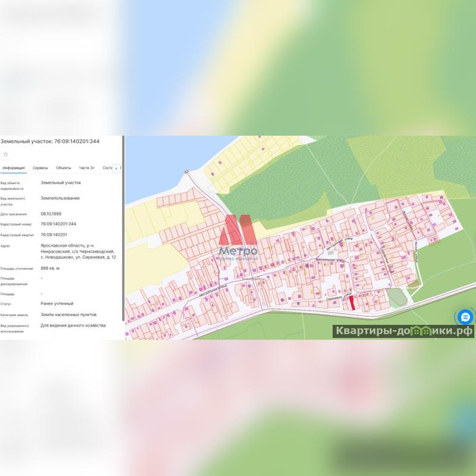This screenshot has width=476, height=476.
Task: Go to the Объекты tab
Action: coord(64,168)
